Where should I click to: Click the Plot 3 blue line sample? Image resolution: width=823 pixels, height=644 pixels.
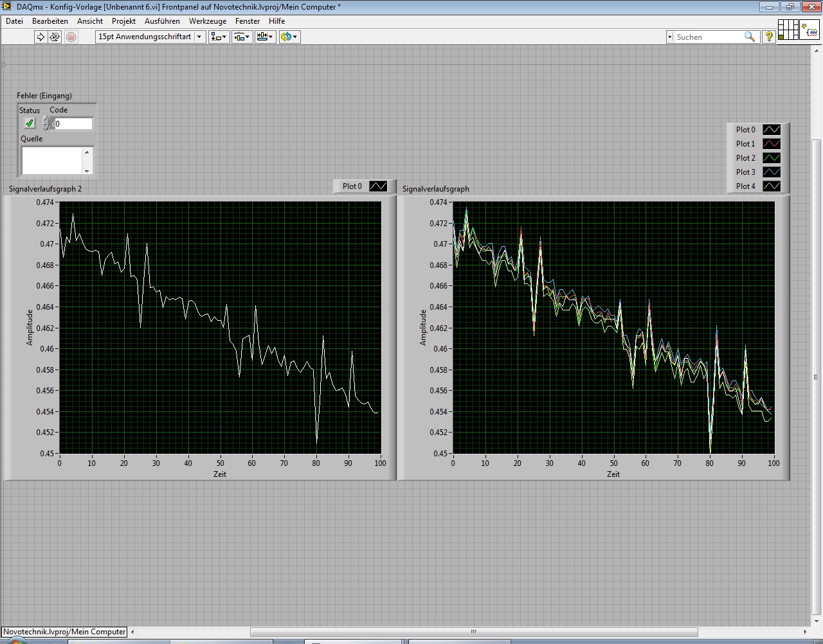[x=772, y=172]
